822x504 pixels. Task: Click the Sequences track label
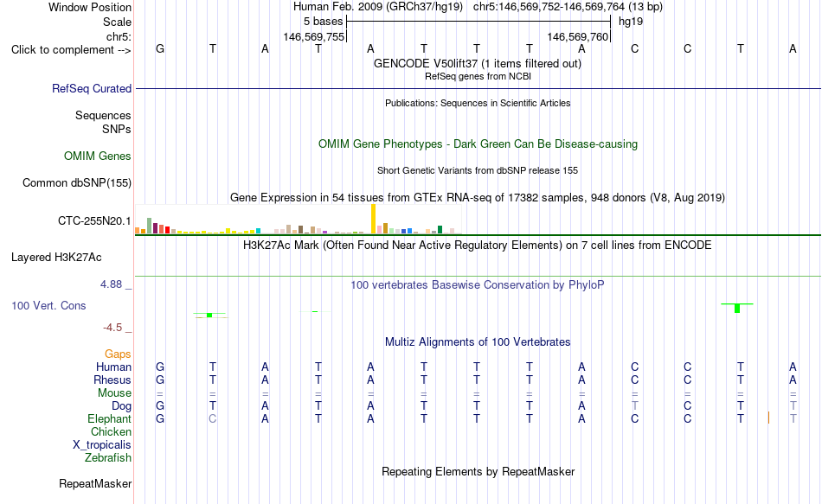(x=103, y=115)
